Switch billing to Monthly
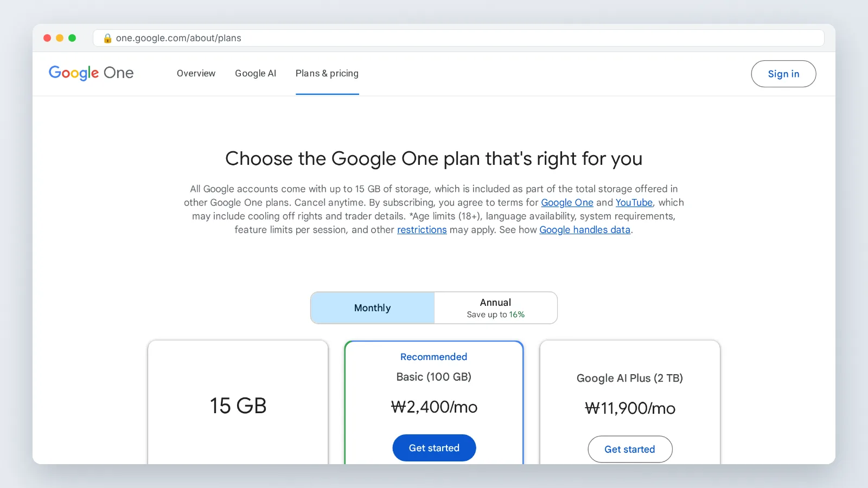The image size is (868, 488). pyautogui.click(x=372, y=308)
